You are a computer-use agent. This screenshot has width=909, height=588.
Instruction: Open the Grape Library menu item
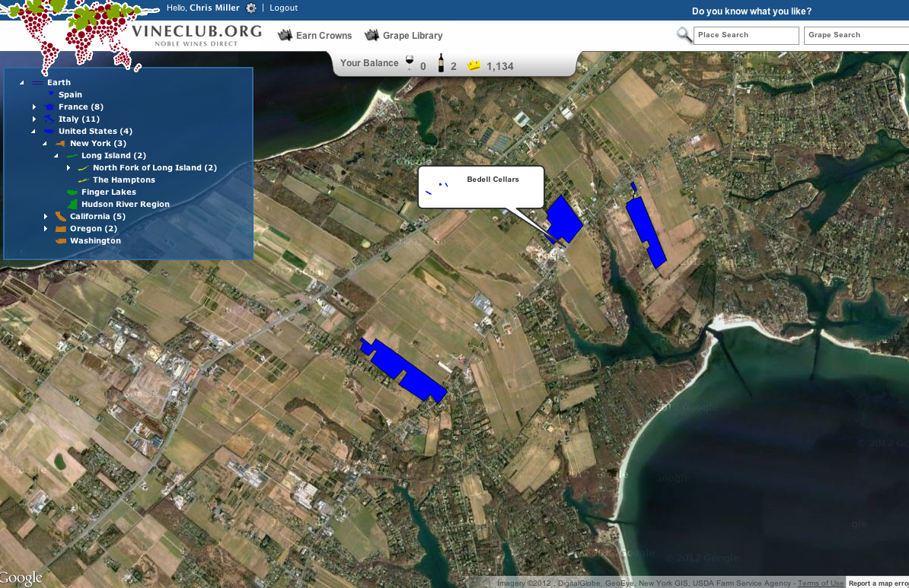(412, 36)
